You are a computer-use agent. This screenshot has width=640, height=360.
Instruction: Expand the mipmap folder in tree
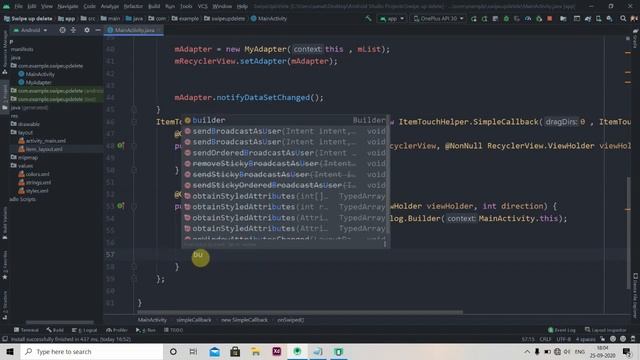pos(28,158)
